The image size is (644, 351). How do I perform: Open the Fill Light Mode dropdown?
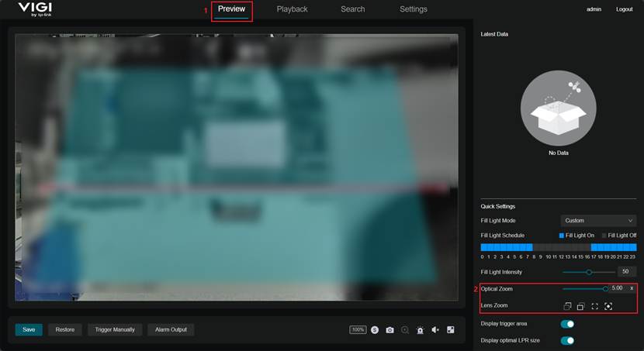tap(597, 221)
